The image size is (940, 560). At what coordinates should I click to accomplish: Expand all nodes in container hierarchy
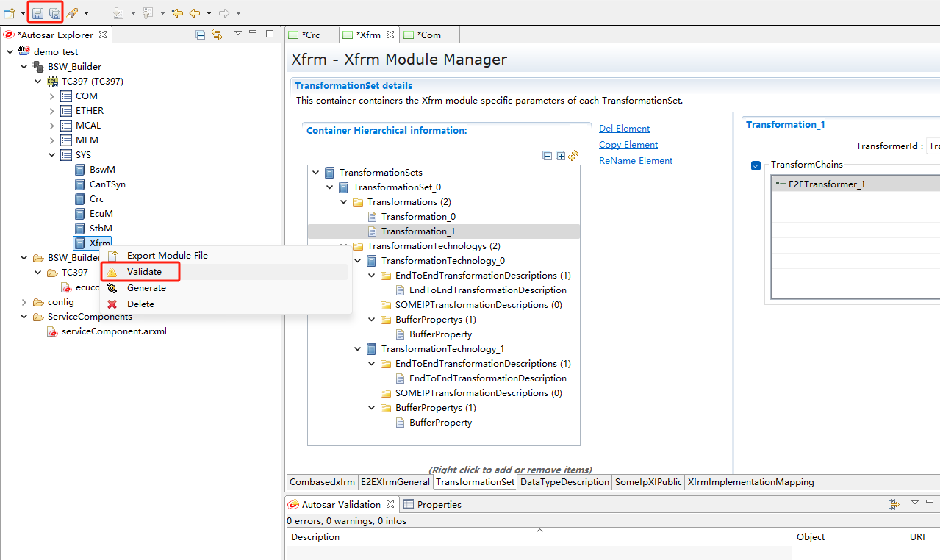[560, 156]
